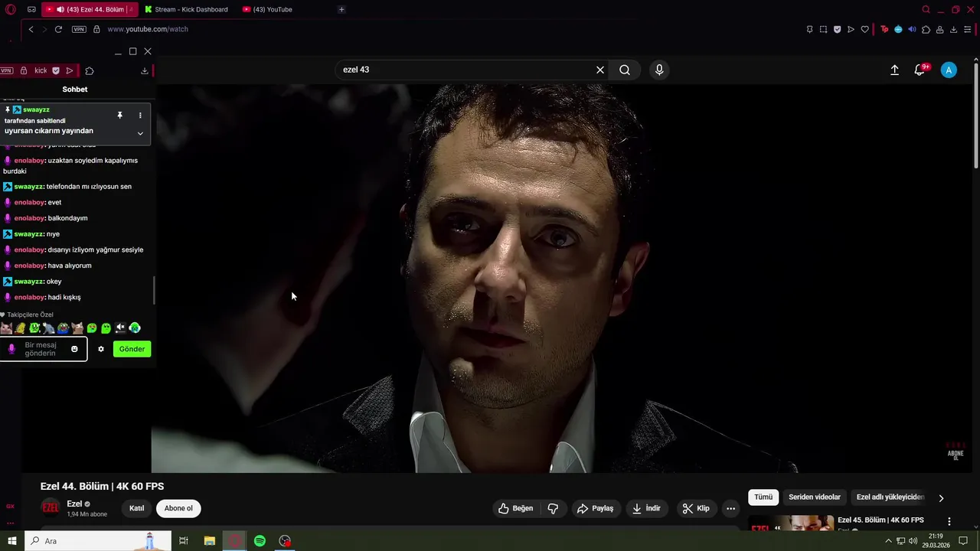Open more video actions menu

[730, 508]
